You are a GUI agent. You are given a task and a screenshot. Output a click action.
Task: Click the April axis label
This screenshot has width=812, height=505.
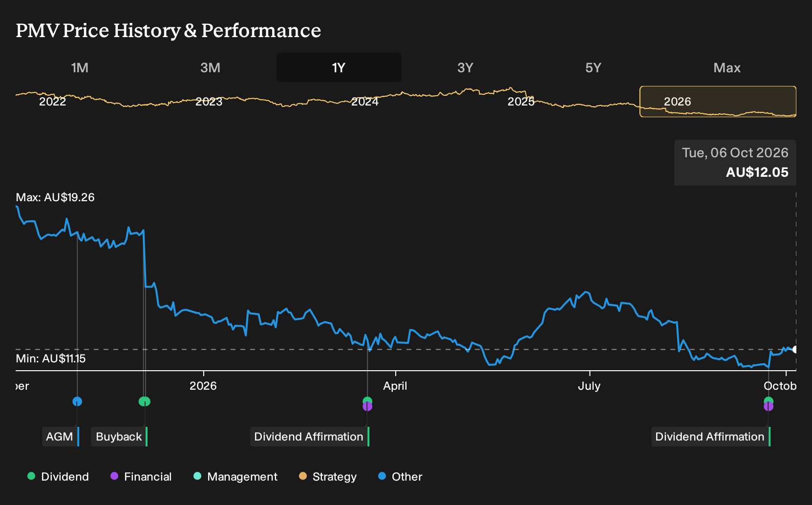click(395, 386)
